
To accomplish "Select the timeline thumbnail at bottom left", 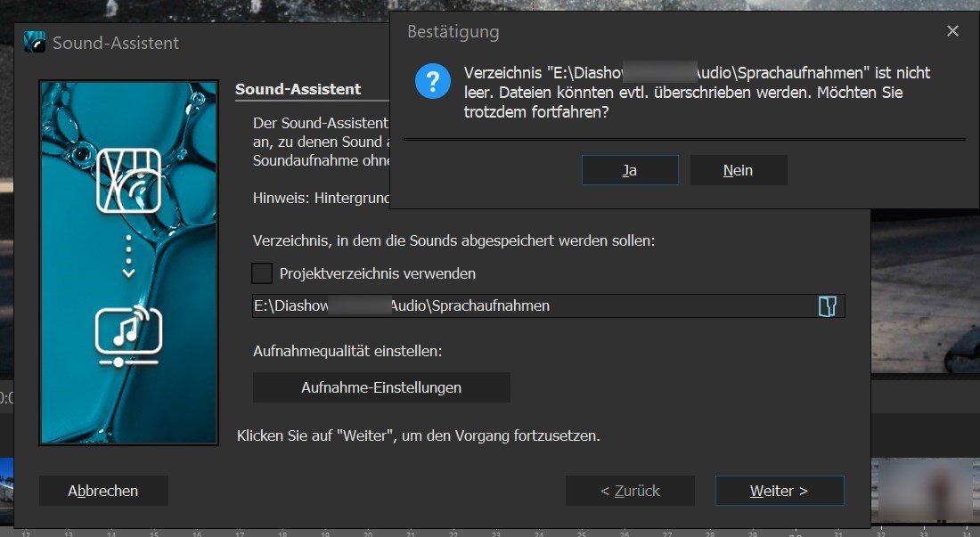I will tap(6, 492).
